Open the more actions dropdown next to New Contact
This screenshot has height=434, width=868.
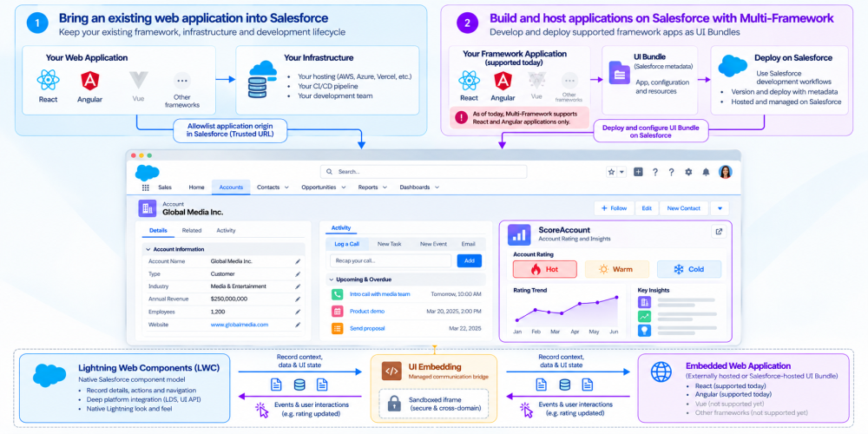[720, 208]
